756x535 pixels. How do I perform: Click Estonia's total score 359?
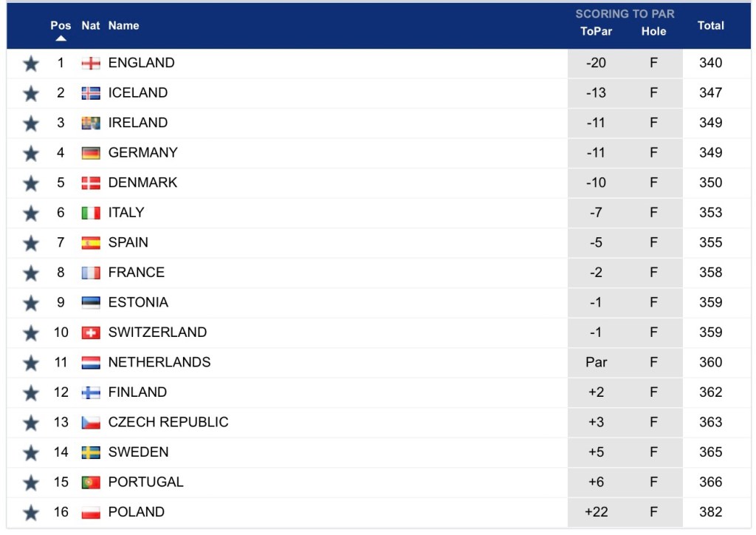pos(710,302)
